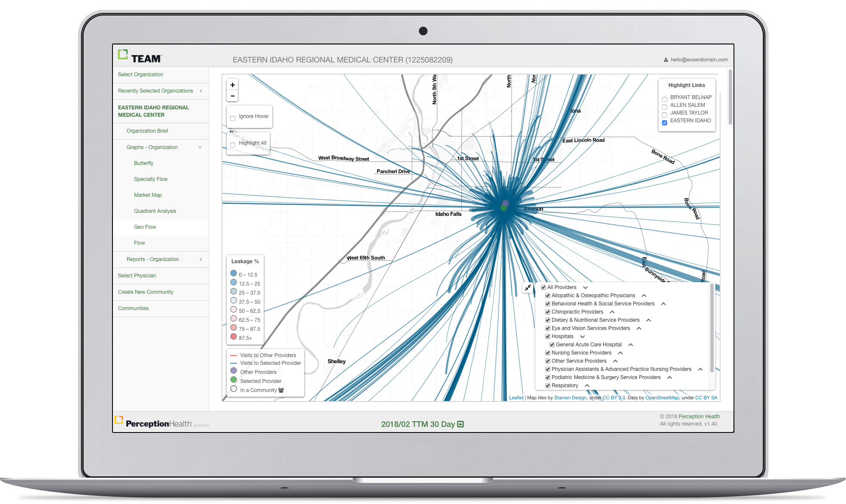Screen dimensions: 846x504
Task: Check the ALLEN SALEM highlight link
Action: click(665, 107)
